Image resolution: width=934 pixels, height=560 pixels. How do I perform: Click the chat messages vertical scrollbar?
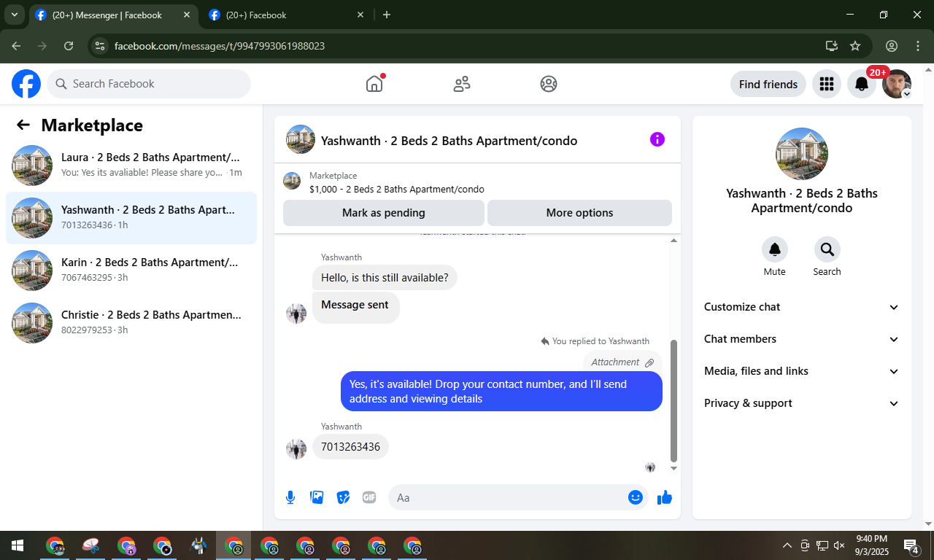point(674,400)
